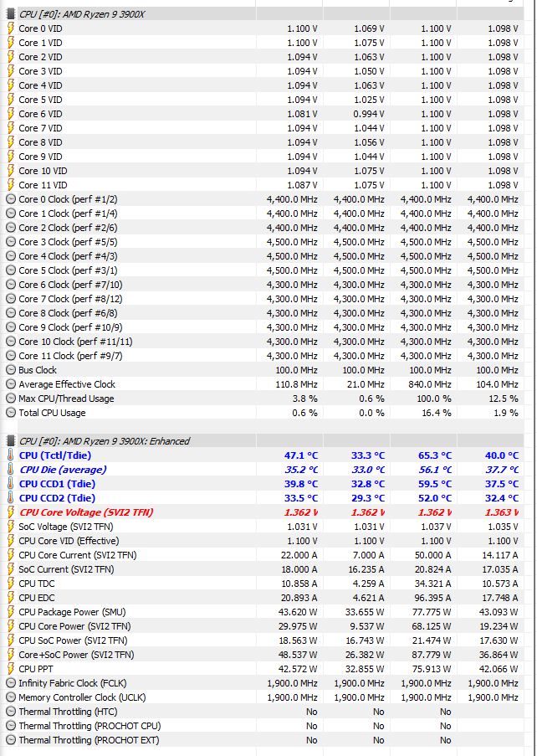Click the thermometer icon for CPU Die (average)
Viewport: 537px width, 756px height.
coord(11,469)
